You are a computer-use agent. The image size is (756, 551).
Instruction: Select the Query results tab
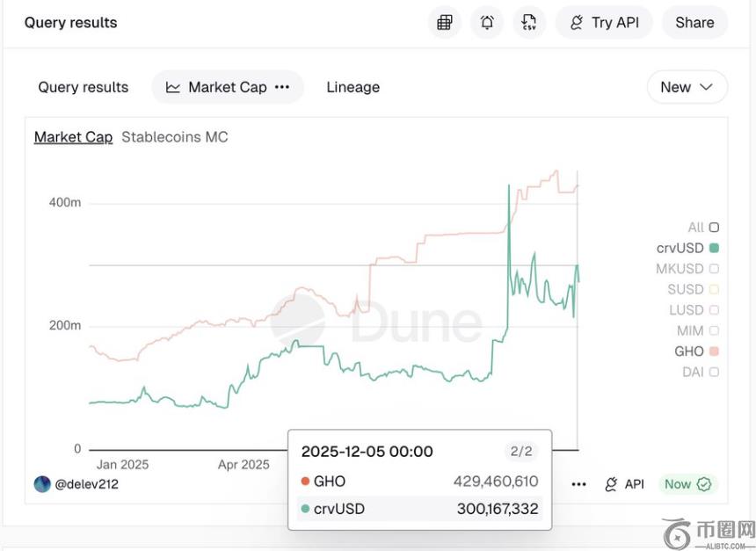[x=84, y=87]
